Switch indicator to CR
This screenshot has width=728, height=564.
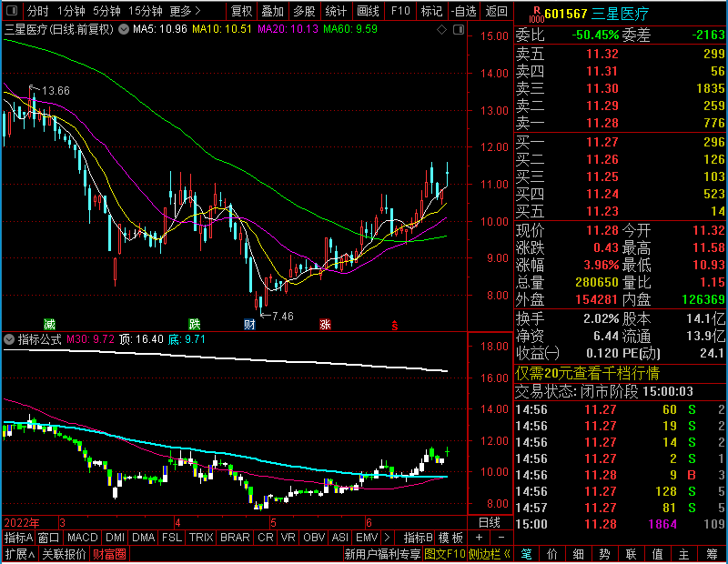pos(266,538)
